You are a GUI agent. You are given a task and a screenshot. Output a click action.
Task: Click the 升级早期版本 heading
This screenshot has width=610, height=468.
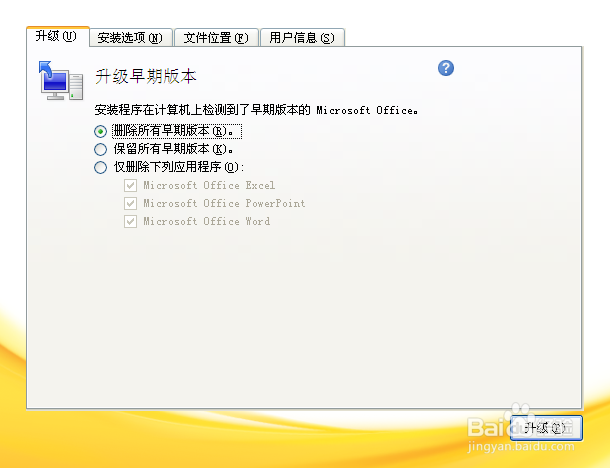[x=146, y=76]
